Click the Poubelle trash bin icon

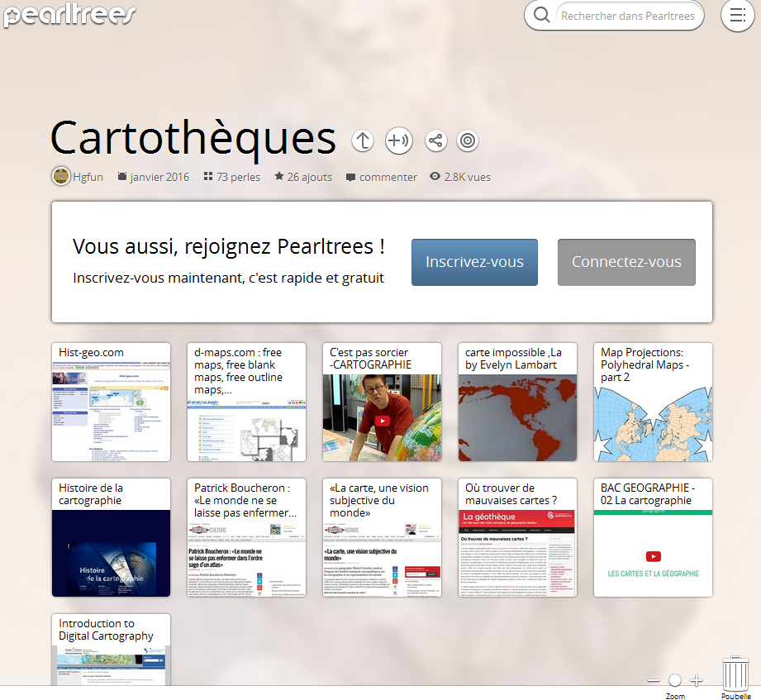pyautogui.click(x=735, y=674)
